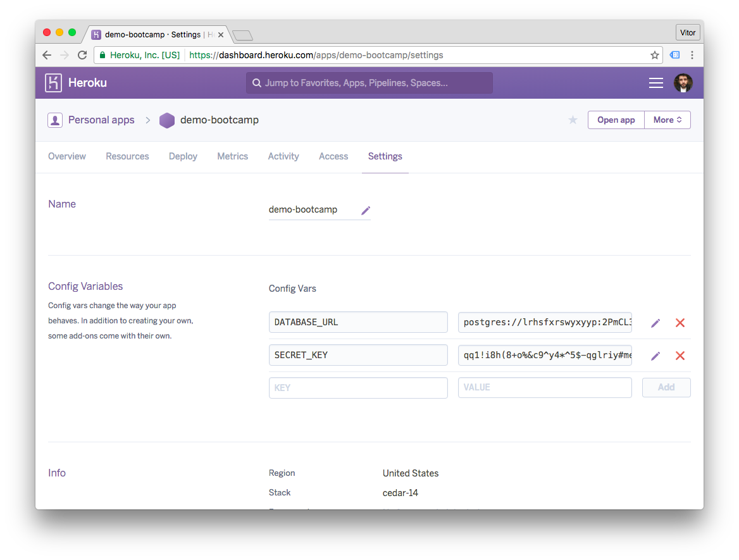View the Activity tab
The width and height of the screenshot is (739, 560).
click(x=283, y=156)
